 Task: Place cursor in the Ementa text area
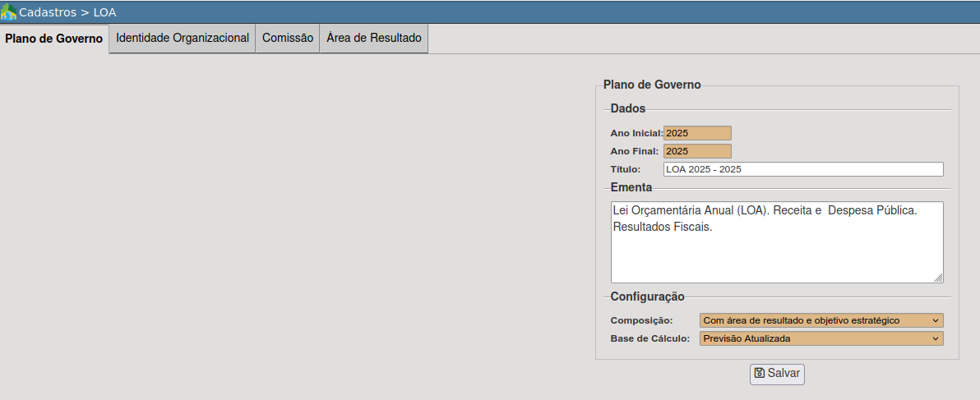point(776,242)
